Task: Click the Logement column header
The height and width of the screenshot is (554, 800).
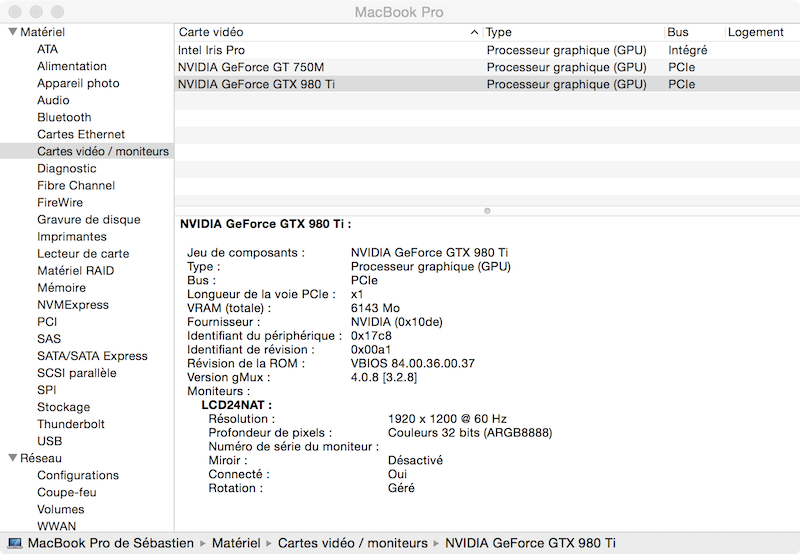Action: click(755, 32)
